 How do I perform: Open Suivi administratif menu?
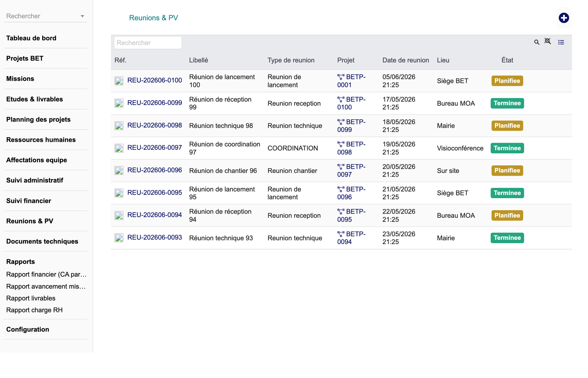(x=35, y=180)
